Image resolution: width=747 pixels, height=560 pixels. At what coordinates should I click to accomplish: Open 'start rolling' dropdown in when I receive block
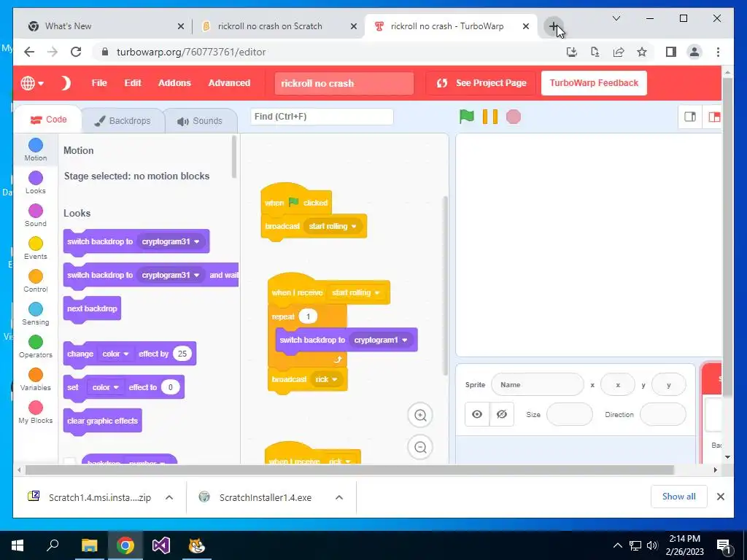click(356, 292)
